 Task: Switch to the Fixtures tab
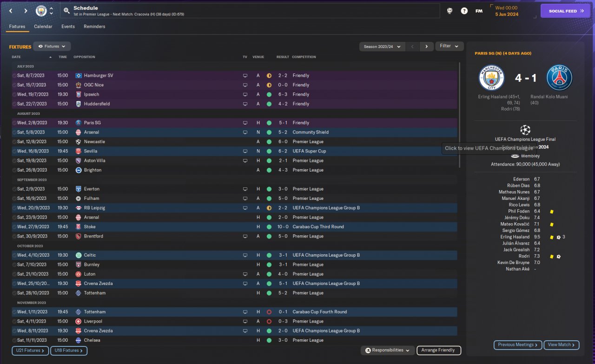[x=17, y=26]
